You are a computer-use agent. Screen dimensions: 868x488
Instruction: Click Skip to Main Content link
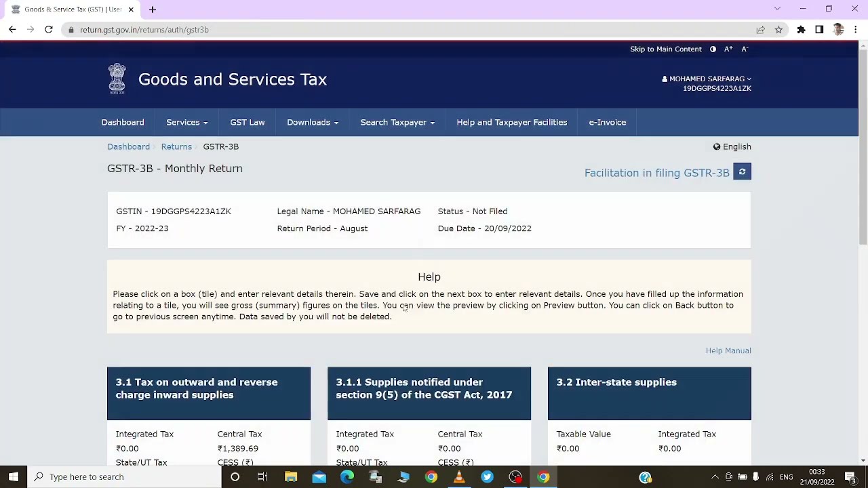666,49
